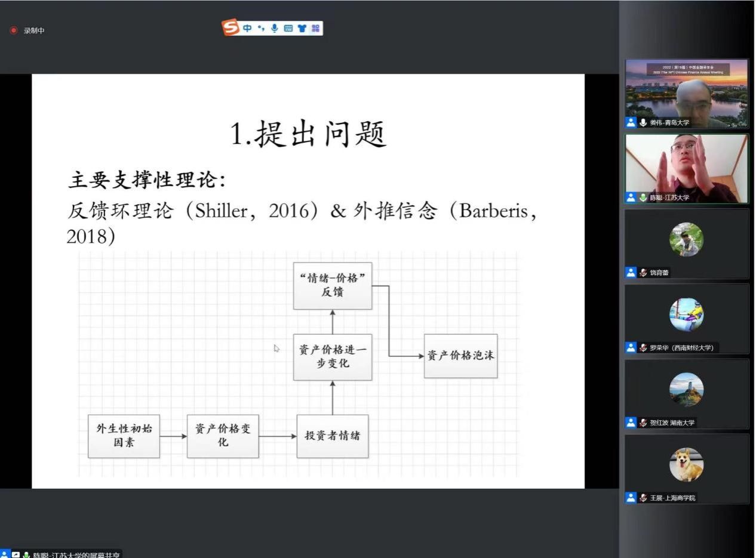This screenshot has width=756, height=558.
Task: Click the corgi avatar of 王展-上海商学院
Action: click(686, 464)
